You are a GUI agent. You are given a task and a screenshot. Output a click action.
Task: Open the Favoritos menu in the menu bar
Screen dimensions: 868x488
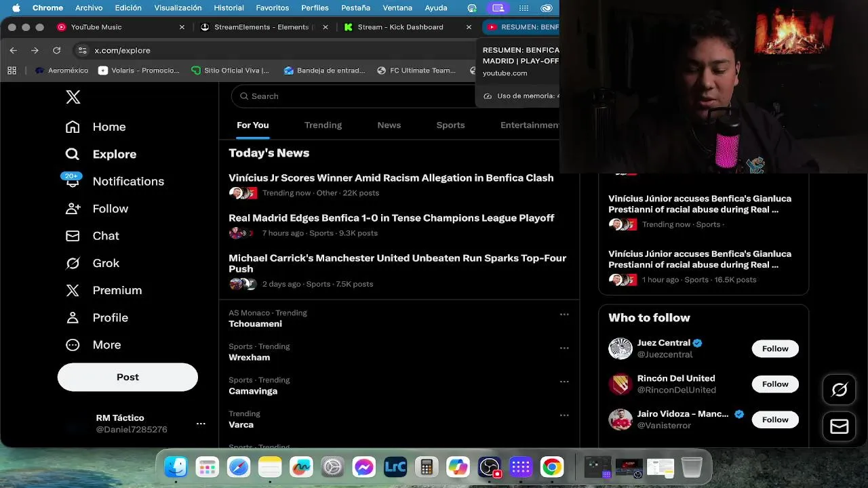[x=272, y=8]
